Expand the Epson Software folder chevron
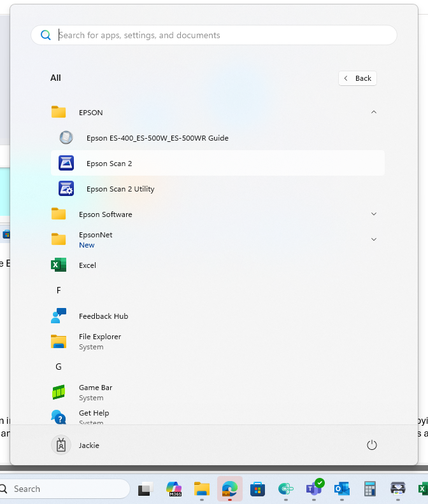 (374, 214)
